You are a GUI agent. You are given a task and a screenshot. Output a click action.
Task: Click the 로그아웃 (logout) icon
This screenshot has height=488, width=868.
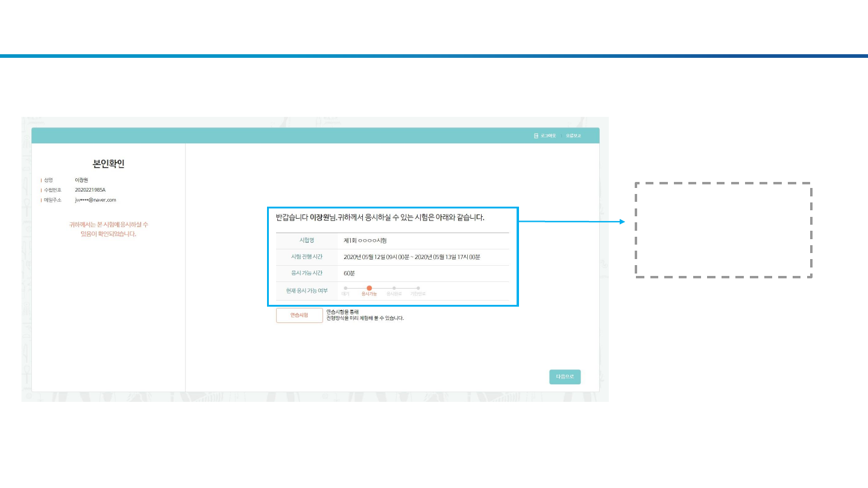(536, 136)
